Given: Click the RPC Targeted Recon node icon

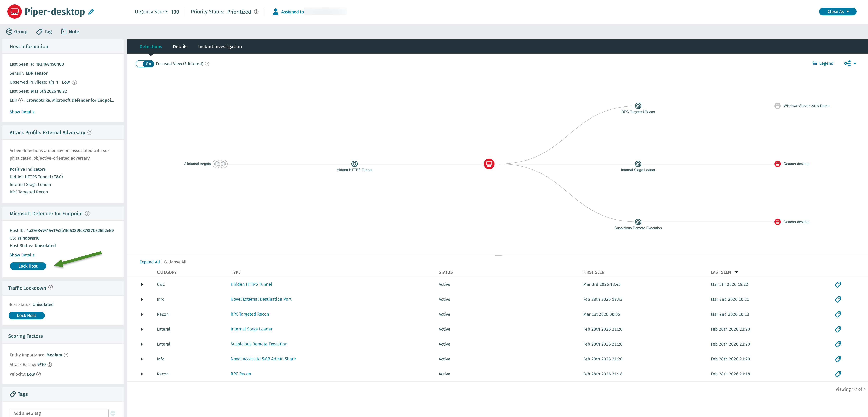Looking at the screenshot, I should click(x=638, y=106).
